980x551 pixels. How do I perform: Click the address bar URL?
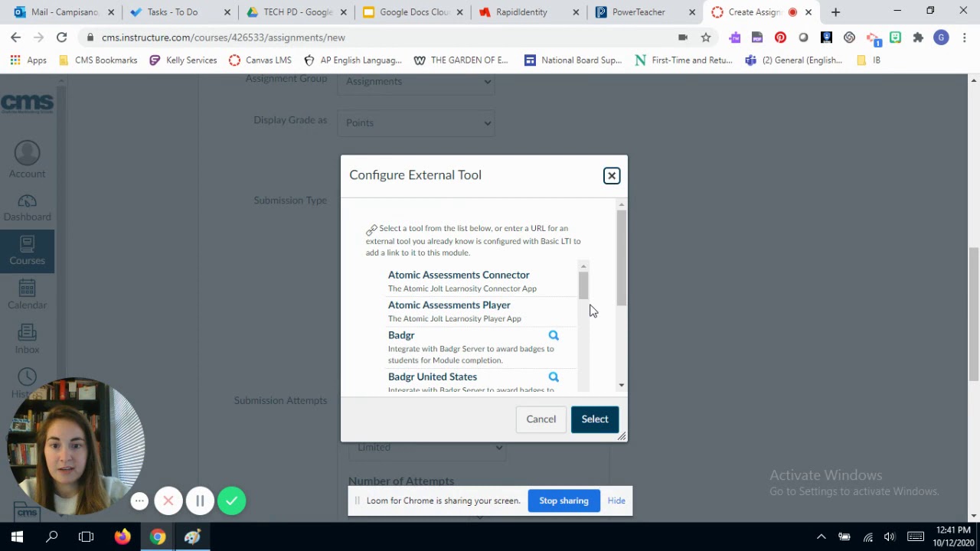tap(223, 37)
